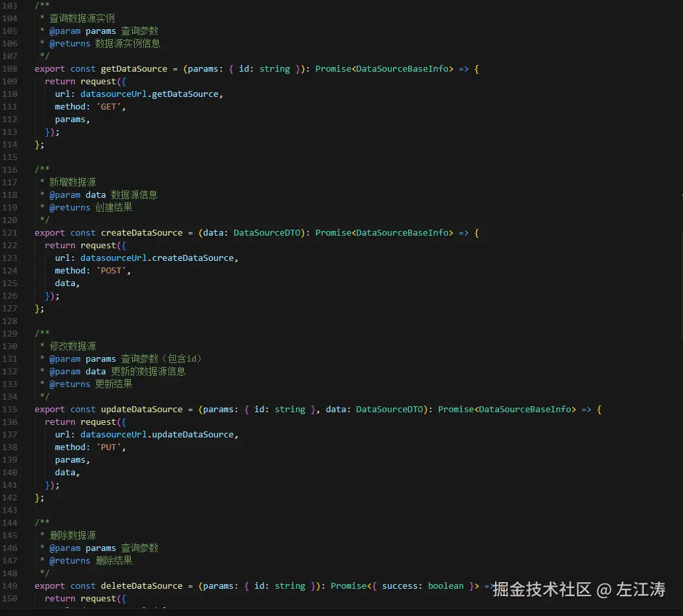Screen dimensions: 683x616
Task: Select the updateDataSource function name
Action: tap(141, 409)
